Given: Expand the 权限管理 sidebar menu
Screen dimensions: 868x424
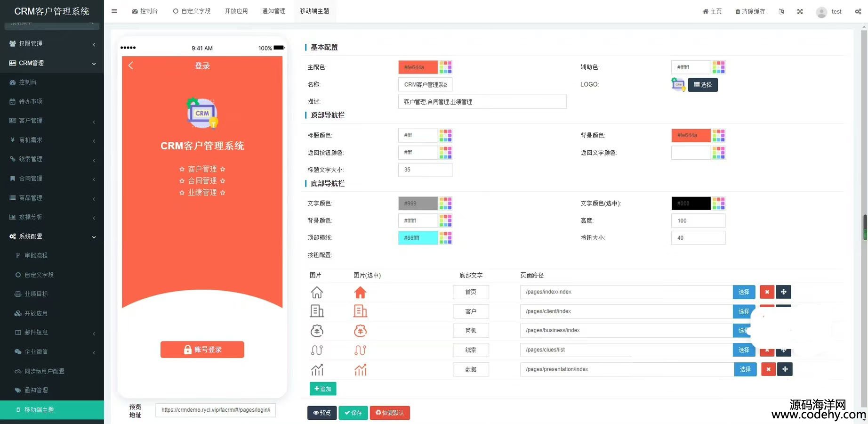Looking at the screenshot, I should [52, 43].
